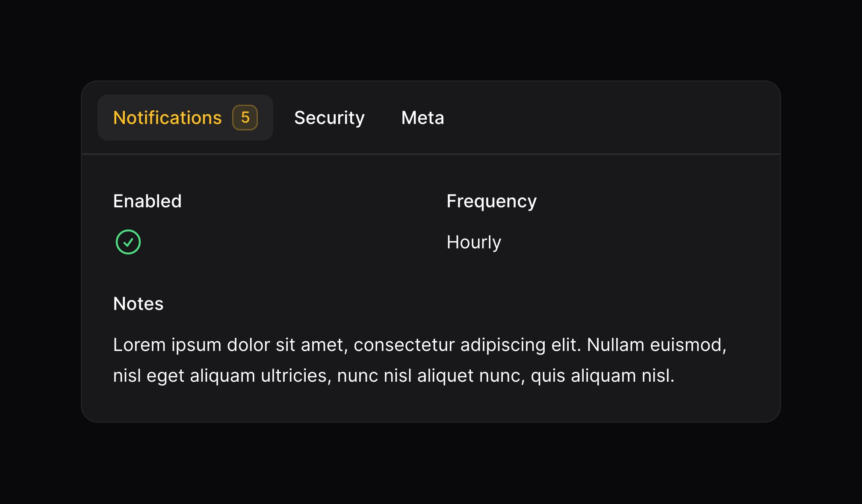The height and width of the screenshot is (504, 862).
Task: Switch to the Meta tab
Action: (x=422, y=118)
